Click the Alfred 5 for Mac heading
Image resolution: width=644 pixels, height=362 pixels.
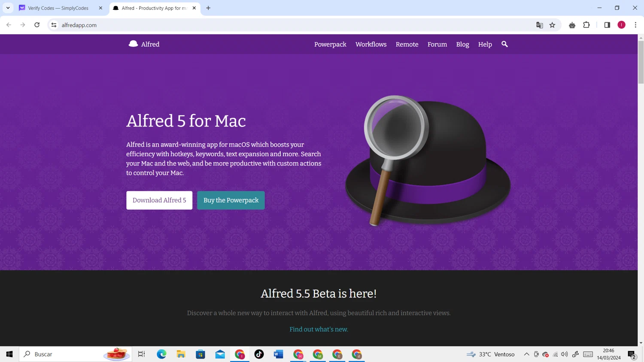pyautogui.click(x=186, y=121)
